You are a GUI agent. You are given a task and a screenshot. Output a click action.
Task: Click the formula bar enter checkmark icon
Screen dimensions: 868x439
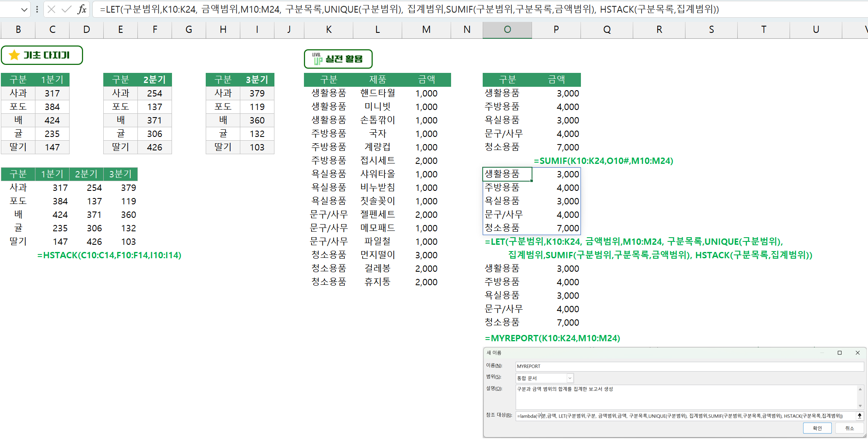(x=66, y=9)
